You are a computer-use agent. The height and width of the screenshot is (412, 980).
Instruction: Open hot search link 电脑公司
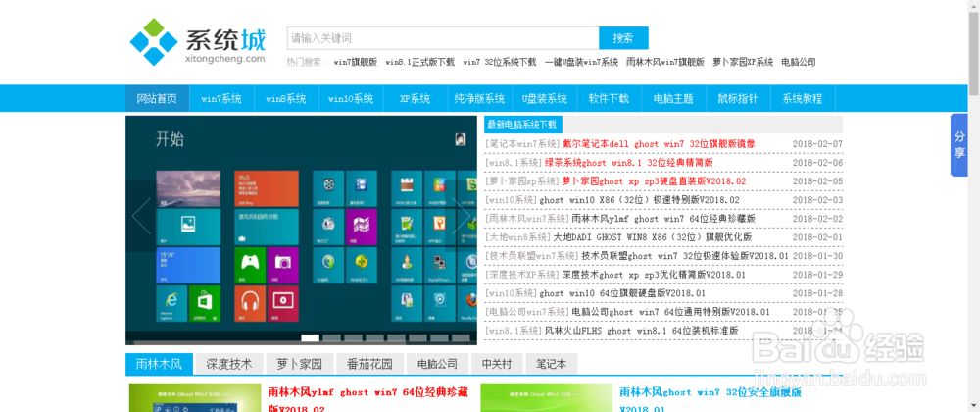[798, 62]
